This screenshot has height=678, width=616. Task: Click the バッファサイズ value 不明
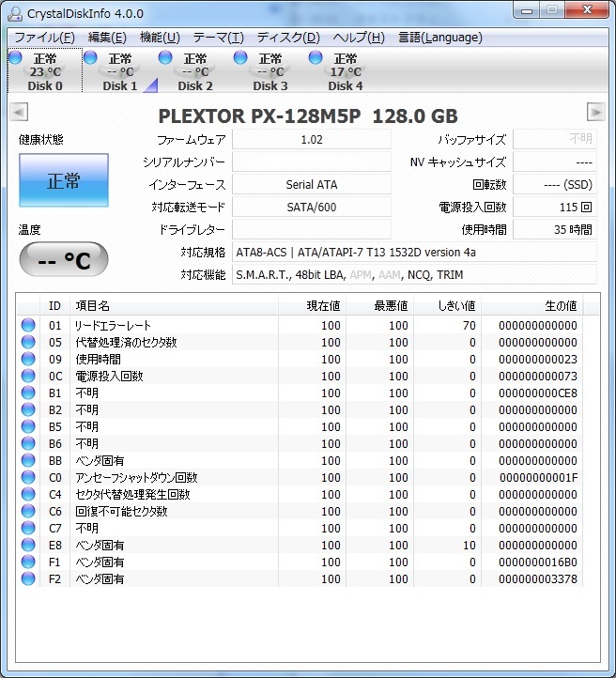click(x=555, y=139)
